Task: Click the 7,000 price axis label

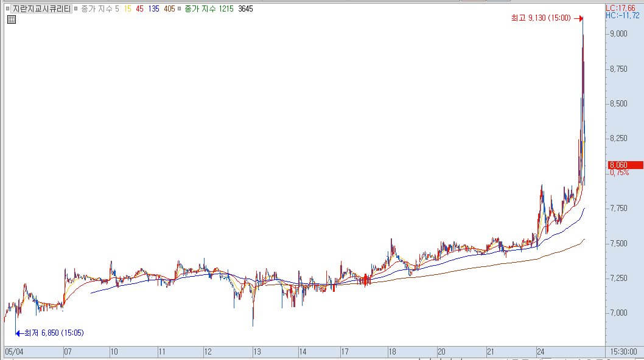Action: 618,313
